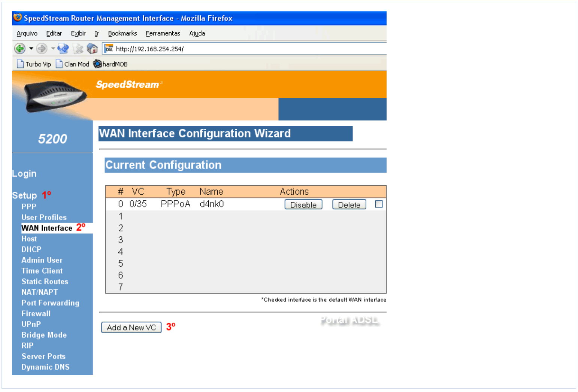Click the Delete button for d4nk0
Image resolution: width=578 pixels, height=392 pixels.
(x=349, y=204)
